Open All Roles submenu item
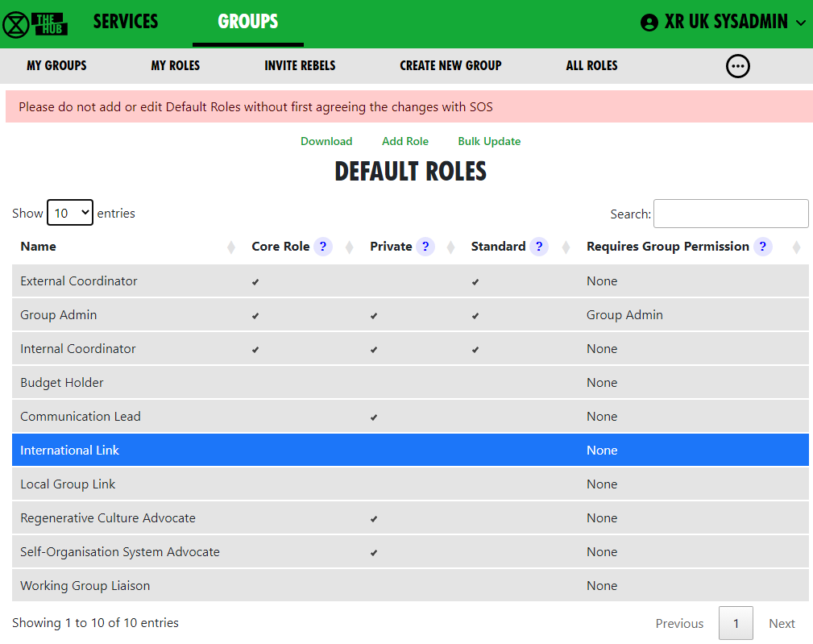Viewport: 813px width, 644px height. pyautogui.click(x=591, y=66)
